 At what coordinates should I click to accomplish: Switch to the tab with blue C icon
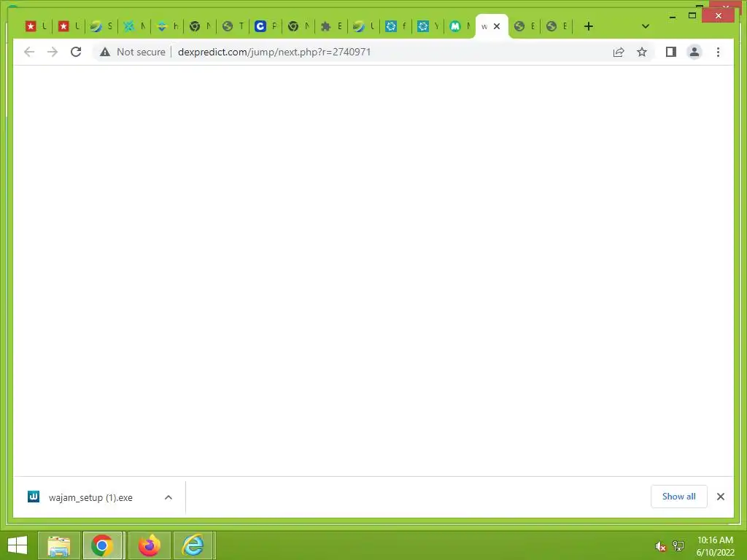coord(266,26)
